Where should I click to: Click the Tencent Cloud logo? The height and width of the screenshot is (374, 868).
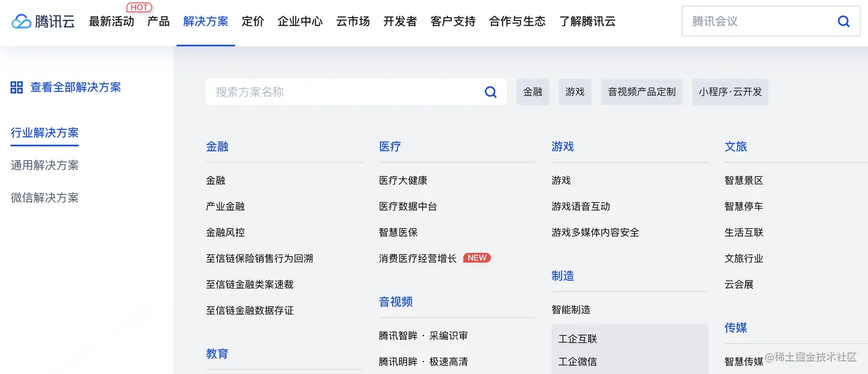43,21
